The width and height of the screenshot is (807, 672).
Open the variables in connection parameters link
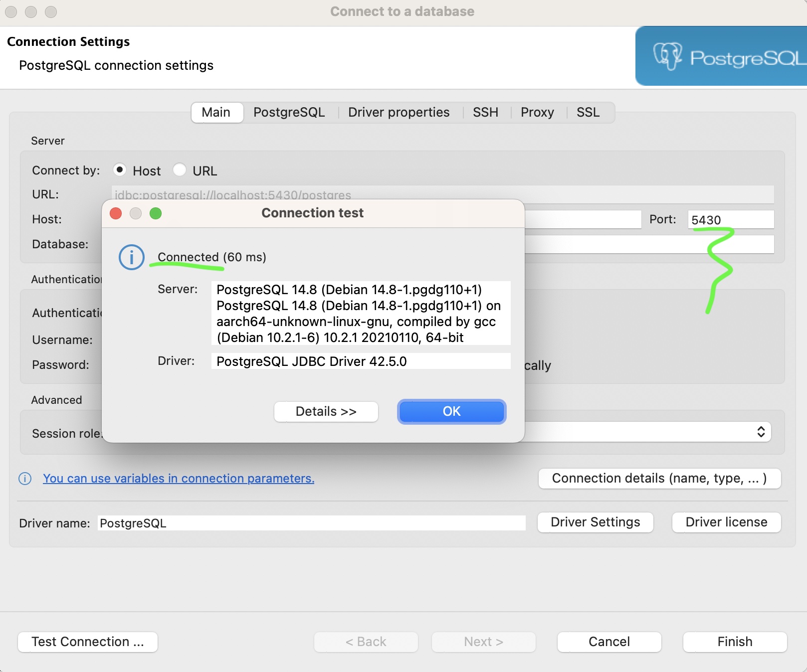click(179, 479)
